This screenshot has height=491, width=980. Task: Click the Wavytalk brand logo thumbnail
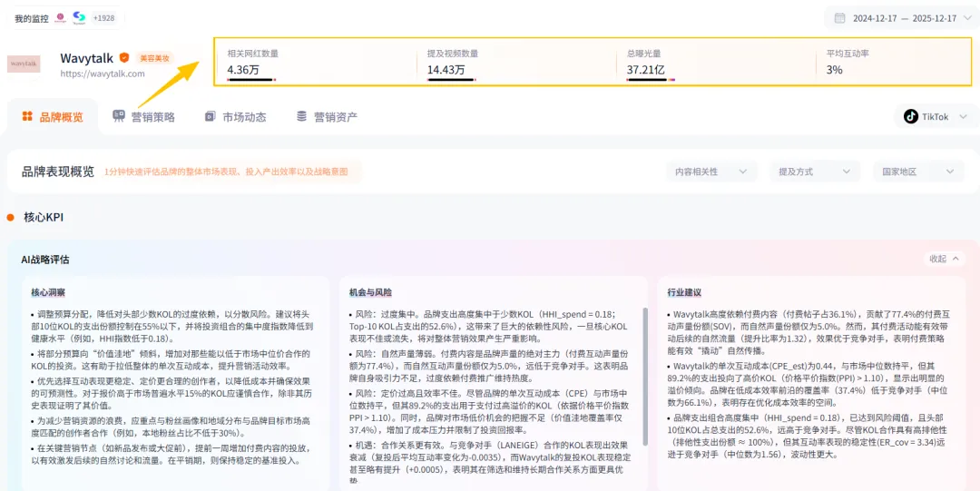click(24, 64)
